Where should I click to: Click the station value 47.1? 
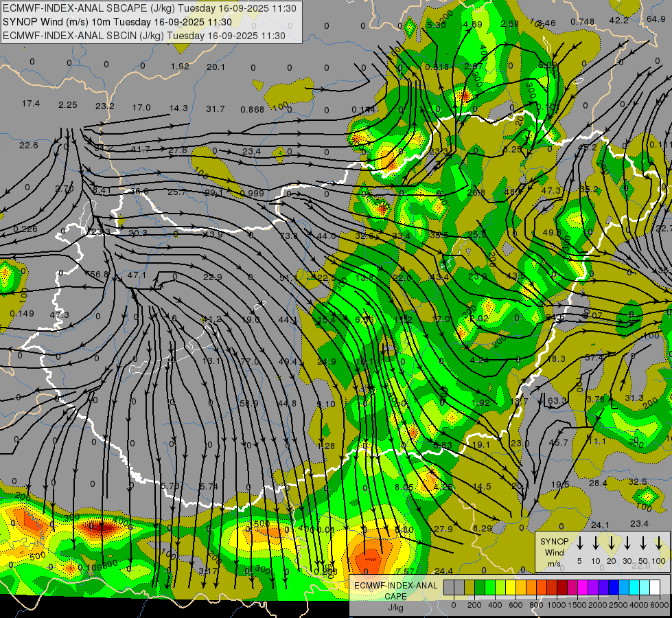point(137,275)
